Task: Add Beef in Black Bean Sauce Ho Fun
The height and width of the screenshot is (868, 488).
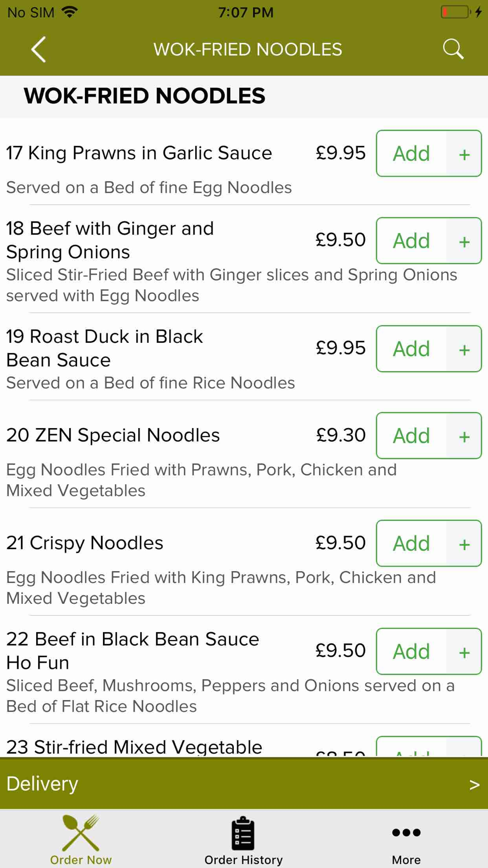Action: tap(411, 652)
